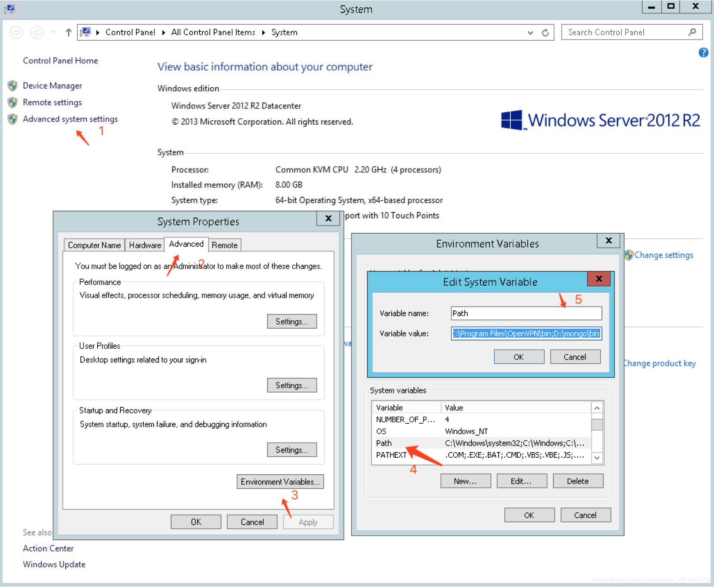Switch to the Hardware tab
This screenshot has width=714, height=588.
[145, 245]
